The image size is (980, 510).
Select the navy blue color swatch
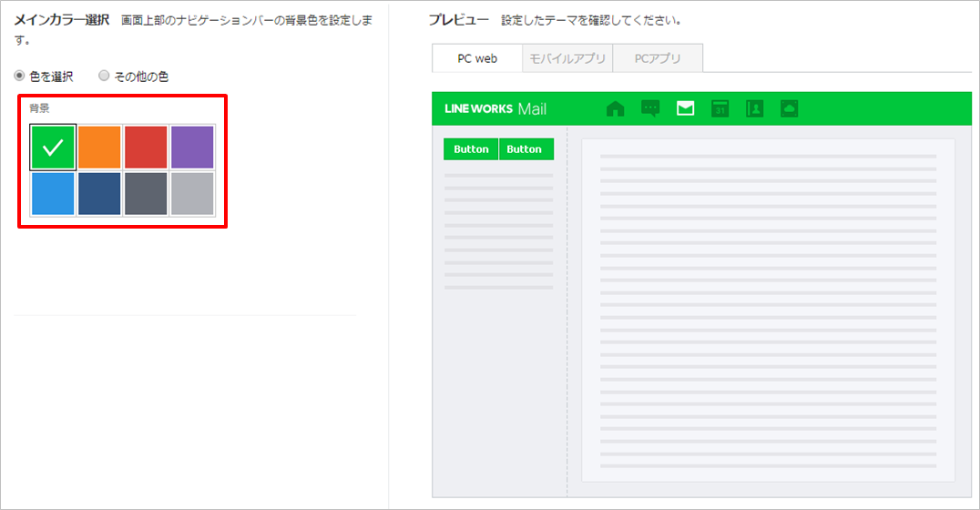99,194
